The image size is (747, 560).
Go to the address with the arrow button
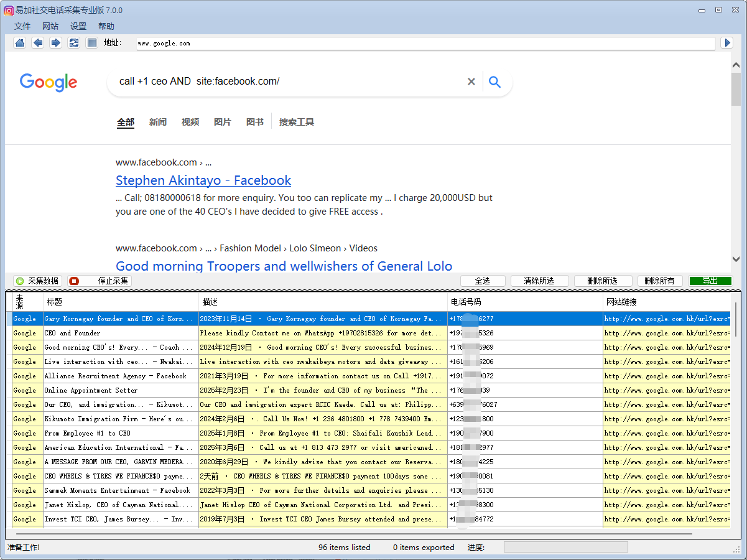726,43
